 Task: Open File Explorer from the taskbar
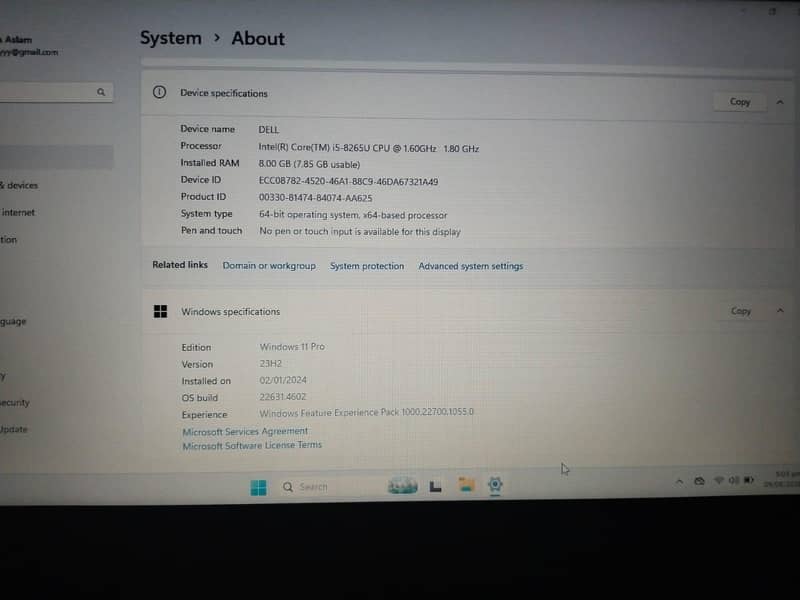(466, 485)
